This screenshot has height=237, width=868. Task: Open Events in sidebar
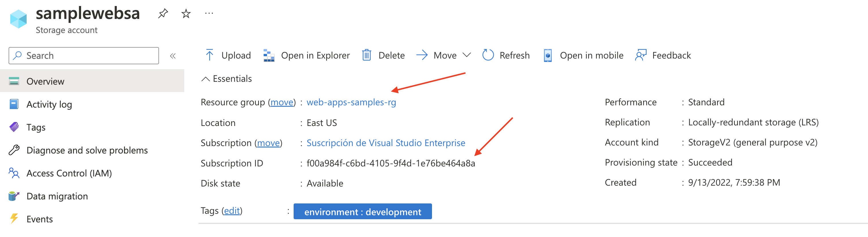[x=92, y=219]
